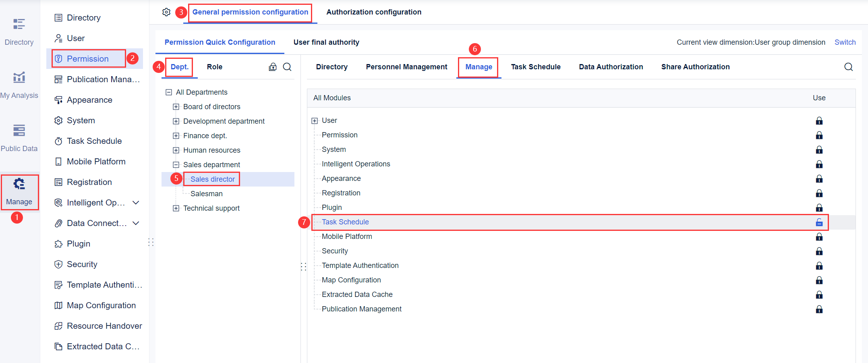Expand the Intelligent Operations menu chevron
Screen dimensions: 868x363
point(136,203)
